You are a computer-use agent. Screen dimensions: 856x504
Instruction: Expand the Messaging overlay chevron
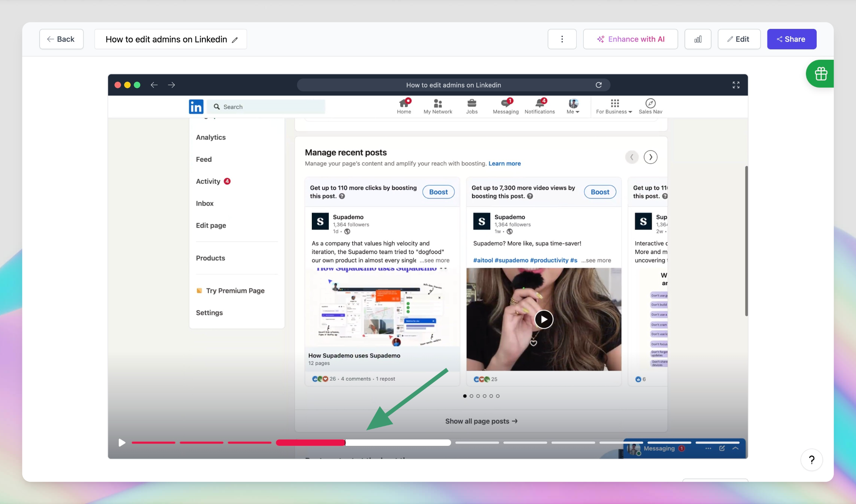735,449
